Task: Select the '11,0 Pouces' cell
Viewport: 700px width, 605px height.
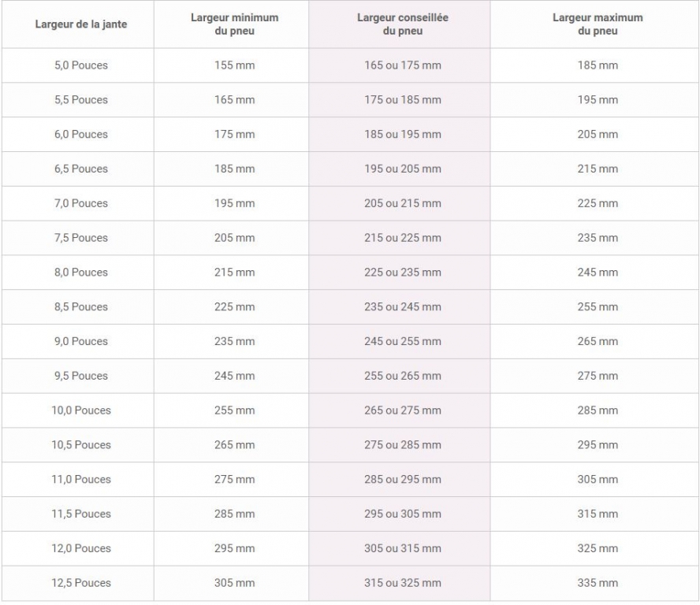Action: point(81,479)
